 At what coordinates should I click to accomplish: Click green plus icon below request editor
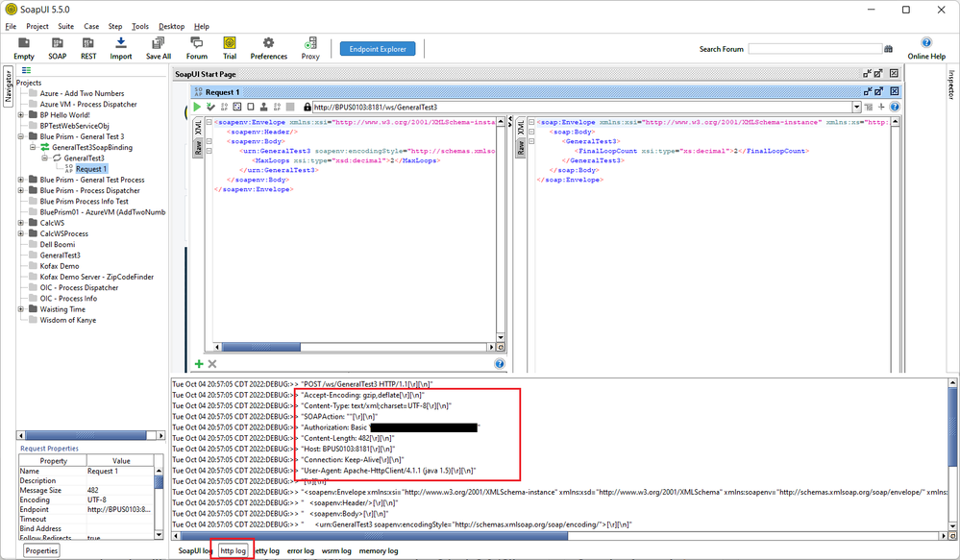click(x=199, y=364)
